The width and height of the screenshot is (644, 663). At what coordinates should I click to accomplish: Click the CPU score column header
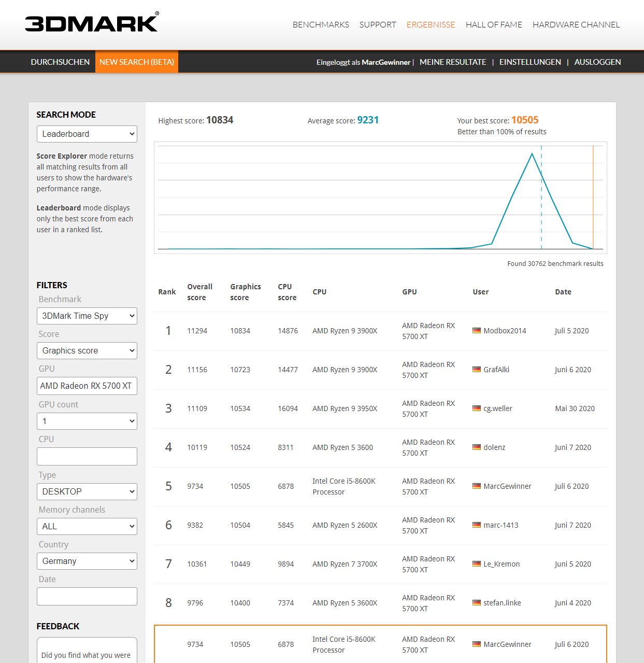point(287,292)
